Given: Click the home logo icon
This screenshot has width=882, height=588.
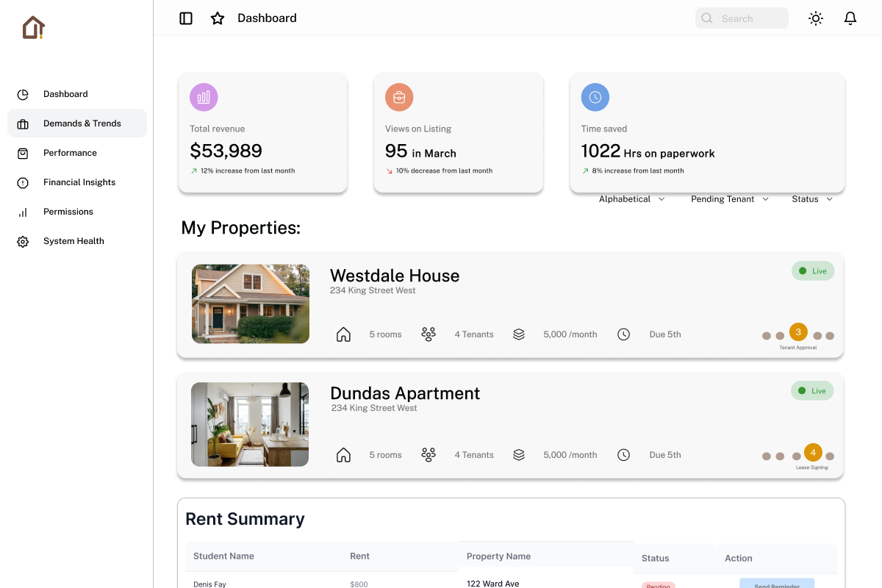Looking at the screenshot, I should pyautogui.click(x=33, y=28).
